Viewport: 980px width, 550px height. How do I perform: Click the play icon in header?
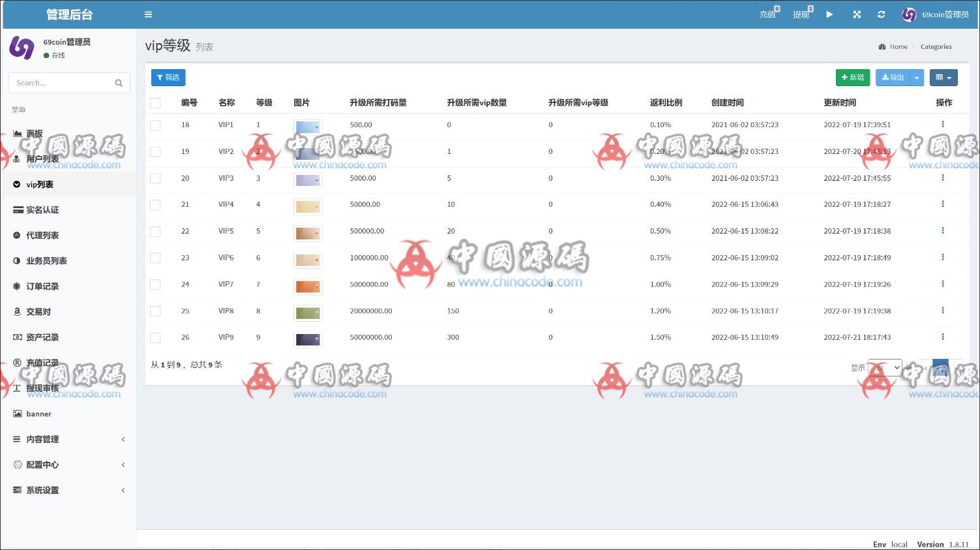(x=829, y=14)
